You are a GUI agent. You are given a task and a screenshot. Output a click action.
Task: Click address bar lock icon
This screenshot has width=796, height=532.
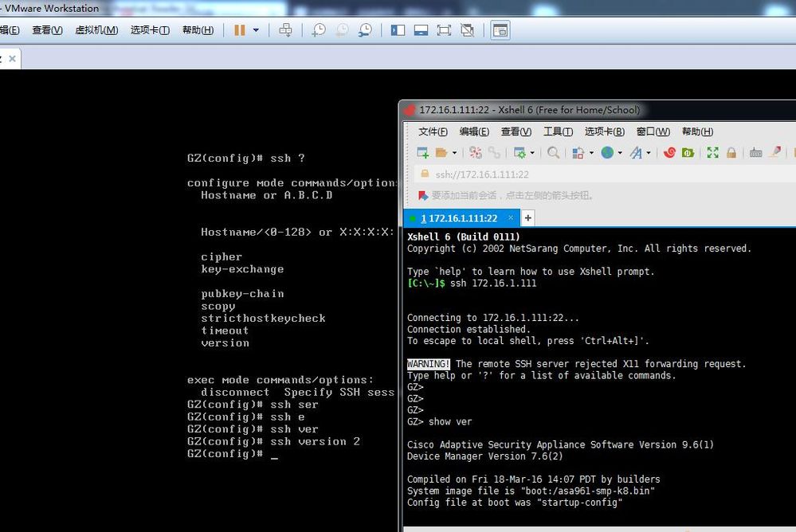(425, 174)
